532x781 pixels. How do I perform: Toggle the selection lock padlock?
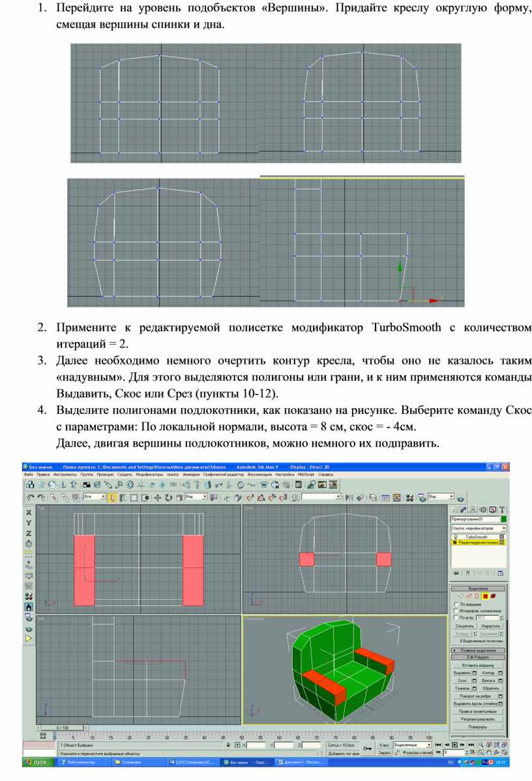click(x=228, y=745)
